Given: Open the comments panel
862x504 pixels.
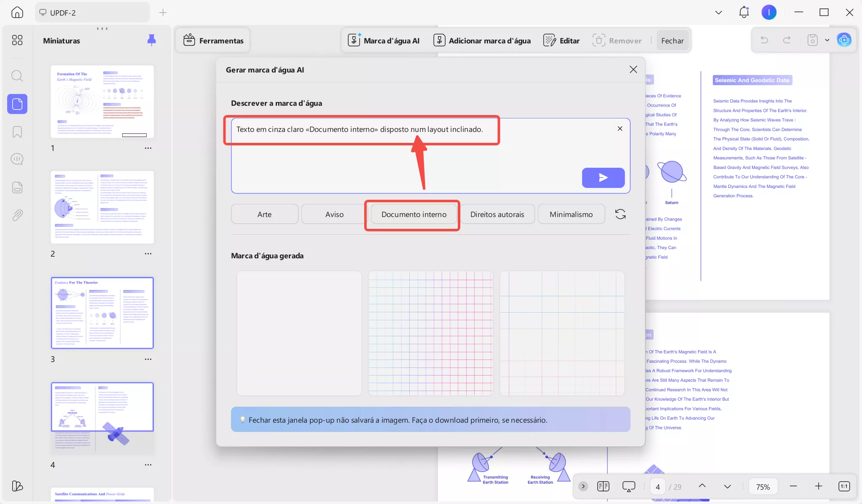Looking at the screenshot, I should pos(17,159).
